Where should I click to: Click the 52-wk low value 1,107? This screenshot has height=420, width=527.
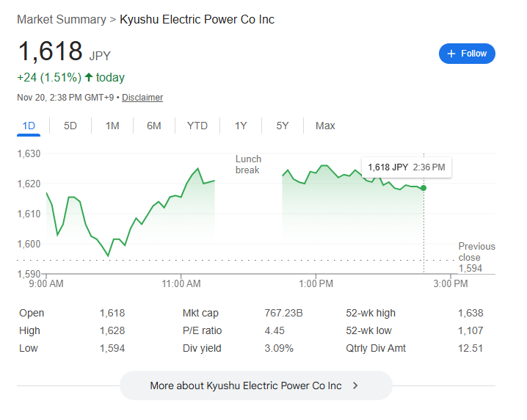[470, 330]
